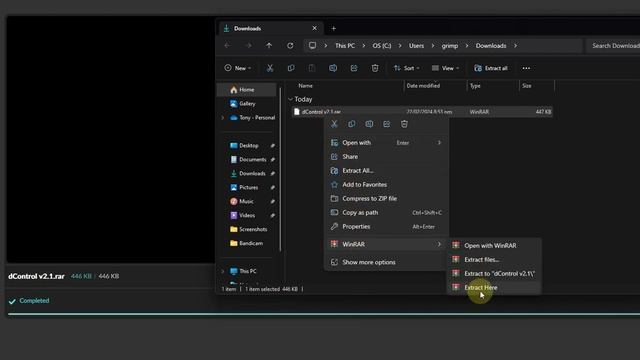Choose Show more options
The width and height of the screenshot is (640, 360).
tap(386, 262)
